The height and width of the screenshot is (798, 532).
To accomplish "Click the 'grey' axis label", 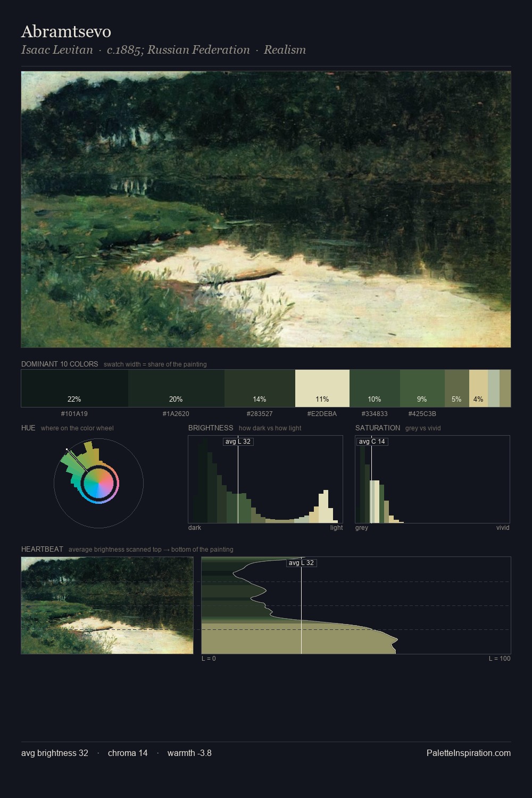I will (362, 528).
